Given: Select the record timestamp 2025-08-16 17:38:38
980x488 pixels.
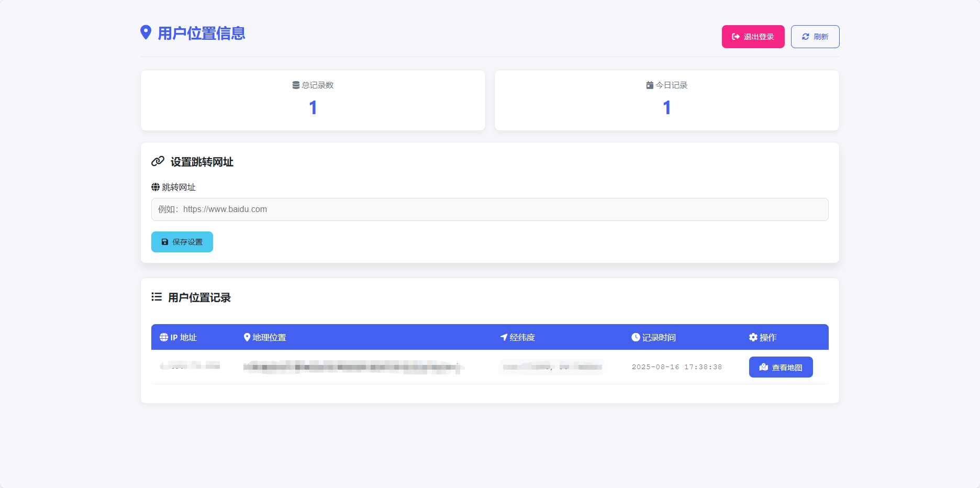Looking at the screenshot, I should point(676,367).
